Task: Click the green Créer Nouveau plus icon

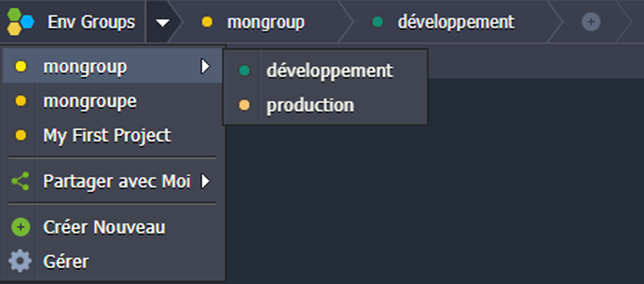Action: point(21,227)
